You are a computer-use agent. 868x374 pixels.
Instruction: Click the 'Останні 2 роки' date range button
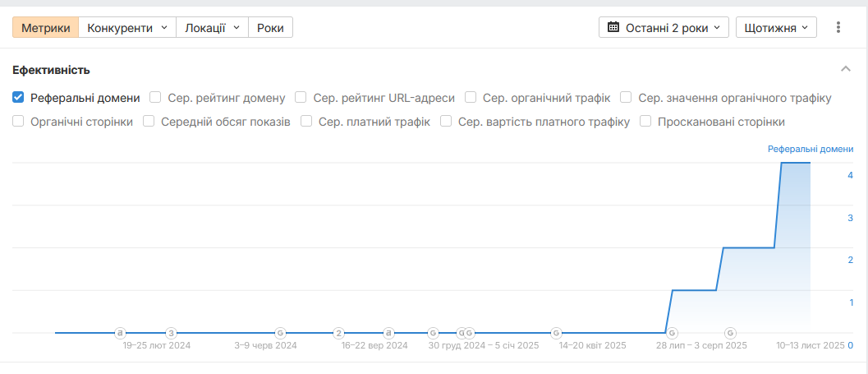point(664,27)
